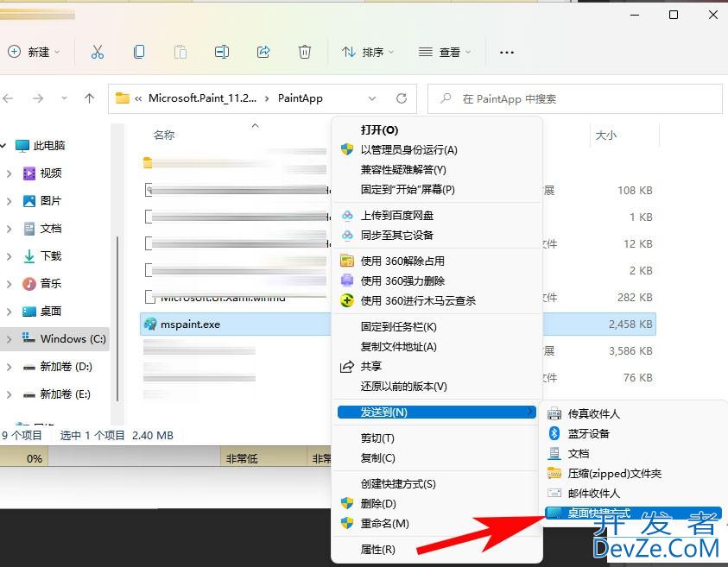Click the Paste clipboard icon in toolbar

pyautogui.click(x=180, y=52)
